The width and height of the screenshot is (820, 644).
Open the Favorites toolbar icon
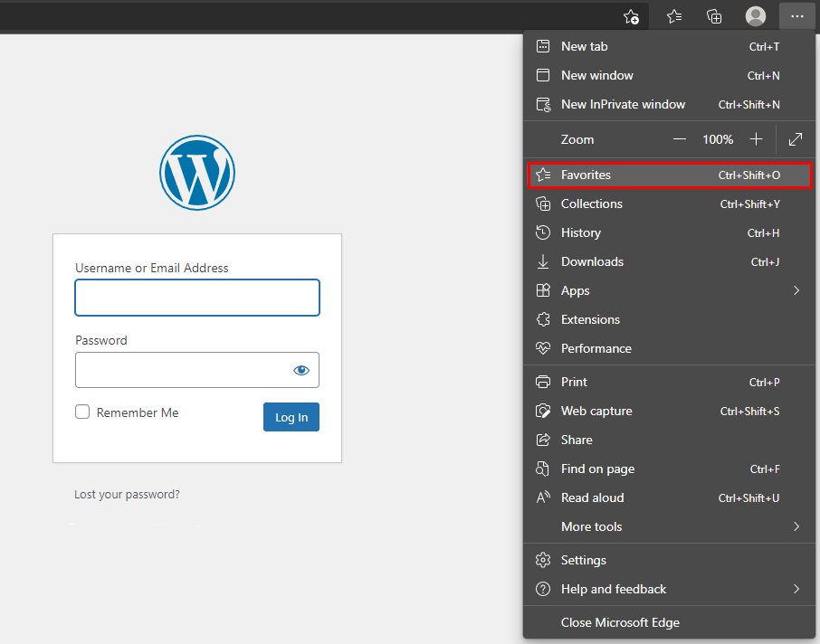point(674,16)
